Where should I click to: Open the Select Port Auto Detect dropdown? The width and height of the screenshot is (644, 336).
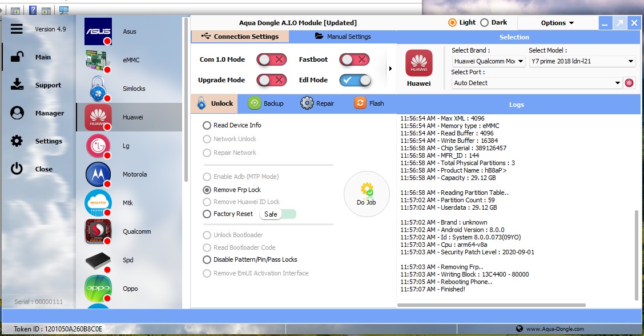coord(537,83)
